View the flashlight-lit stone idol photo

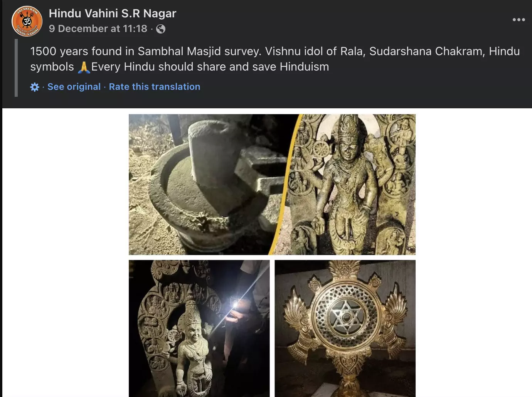coord(199,328)
